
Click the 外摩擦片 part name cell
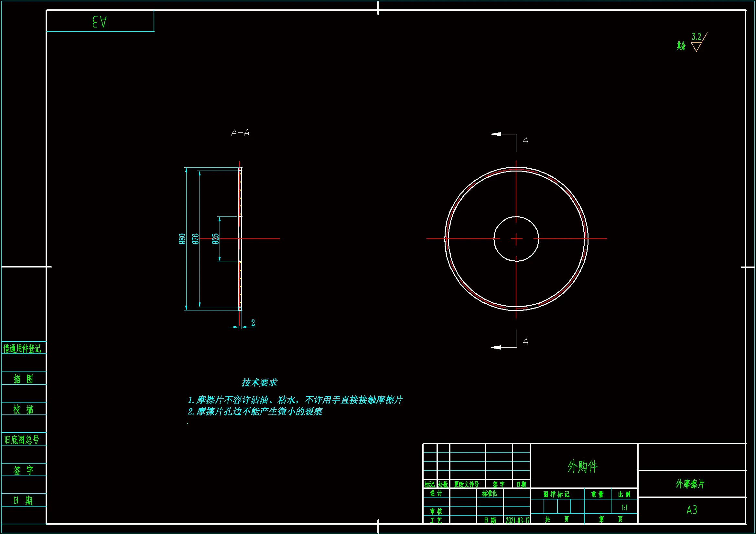(x=690, y=484)
